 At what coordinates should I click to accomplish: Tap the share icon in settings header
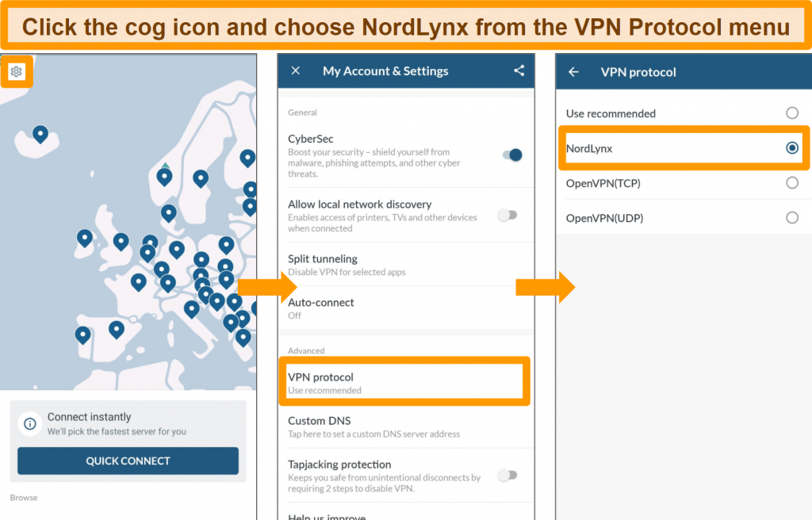pyautogui.click(x=519, y=71)
